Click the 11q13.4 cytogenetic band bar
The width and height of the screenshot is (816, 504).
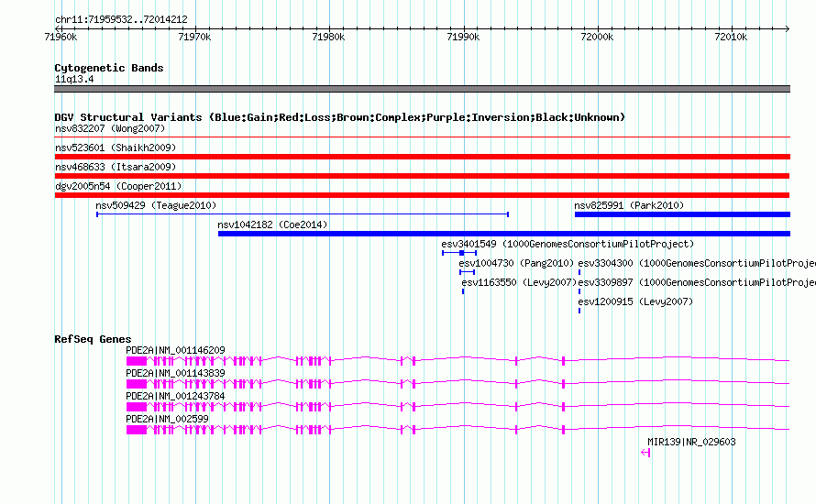(x=422, y=89)
